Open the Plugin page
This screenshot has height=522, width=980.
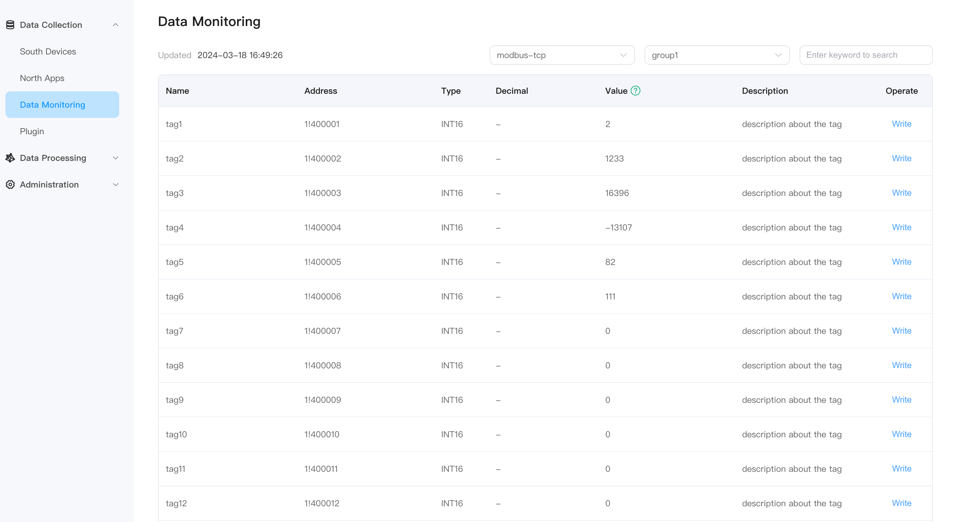tap(32, 131)
